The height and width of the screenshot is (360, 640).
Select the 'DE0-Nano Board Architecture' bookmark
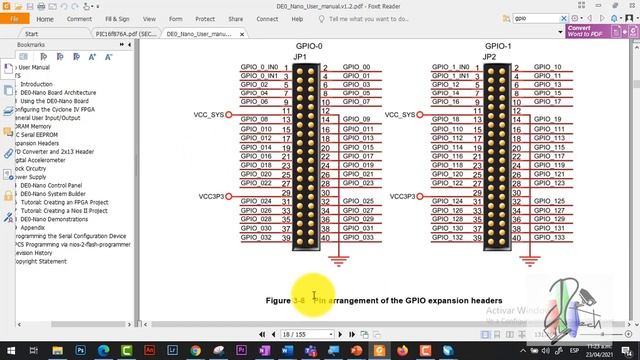tap(58, 93)
